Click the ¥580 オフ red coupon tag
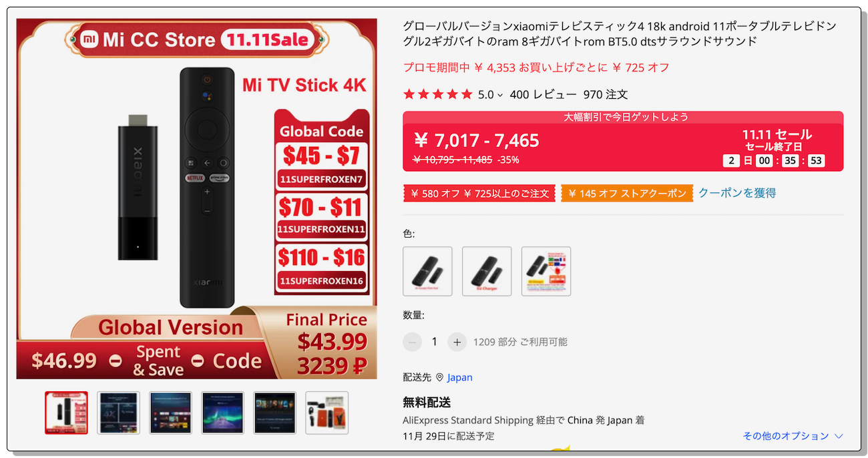The image size is (868, 458). [x=479, y=194]
